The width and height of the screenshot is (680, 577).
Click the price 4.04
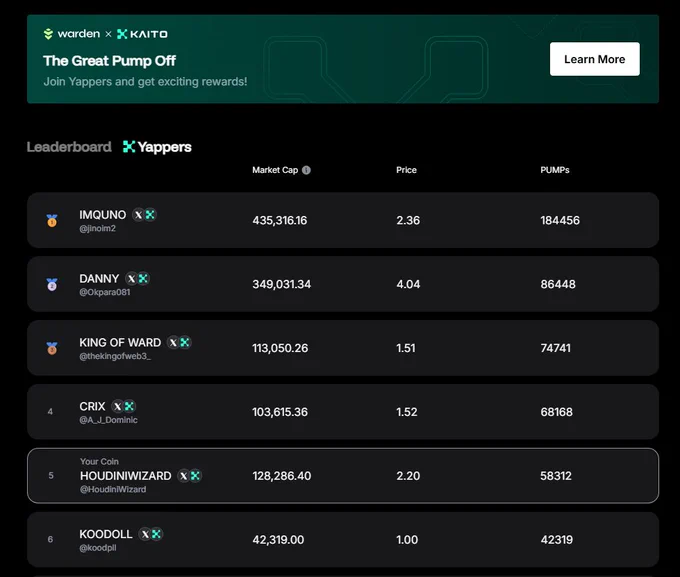click(x=408, y=284)
